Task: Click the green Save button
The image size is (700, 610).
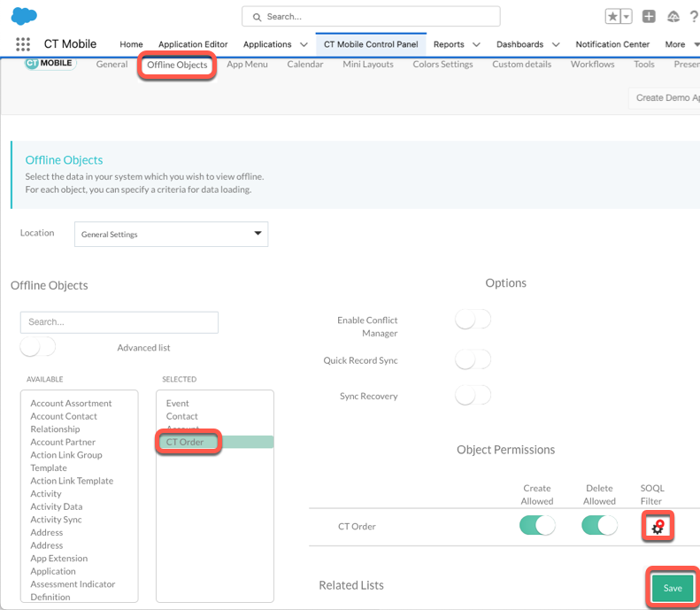Action: coord(673,588)
